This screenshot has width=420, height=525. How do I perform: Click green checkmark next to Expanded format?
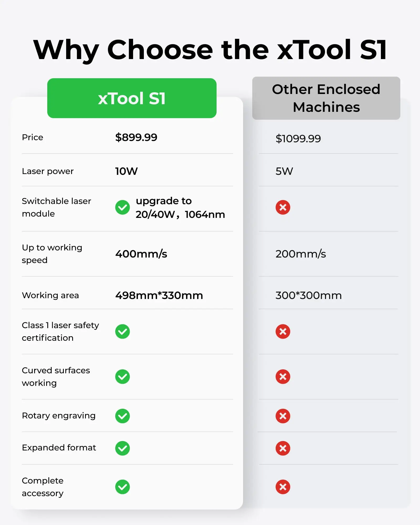pos(123,448)
